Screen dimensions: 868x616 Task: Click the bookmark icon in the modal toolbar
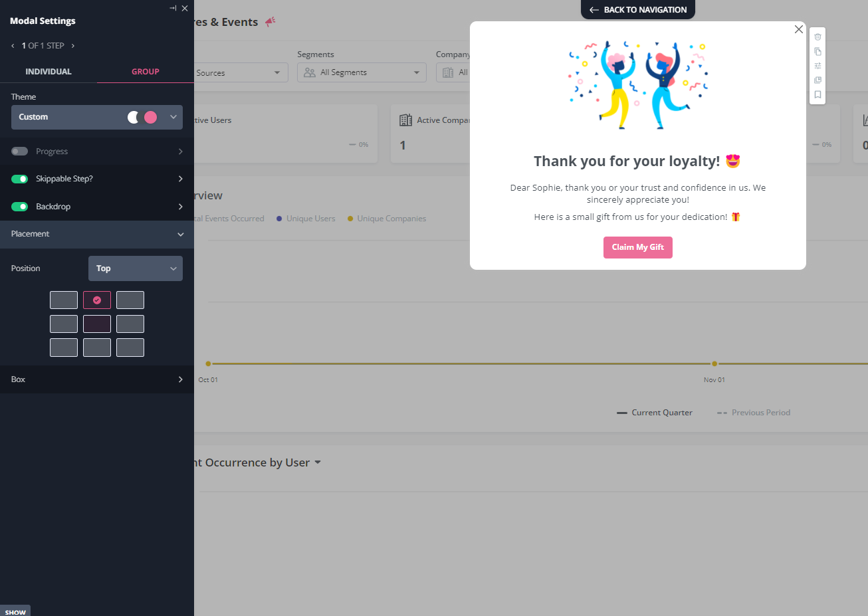coord(817,94)
